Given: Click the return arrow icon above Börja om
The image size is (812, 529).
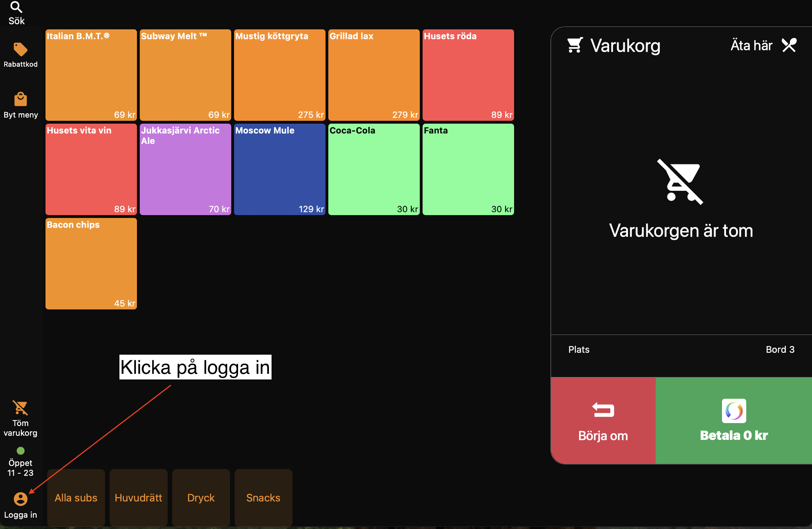Looking at the screenshot, I should tap(603, 410).
